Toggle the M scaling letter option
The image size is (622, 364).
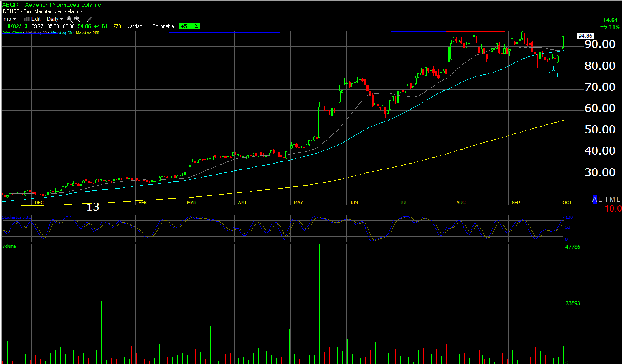[x=613, y=199]
